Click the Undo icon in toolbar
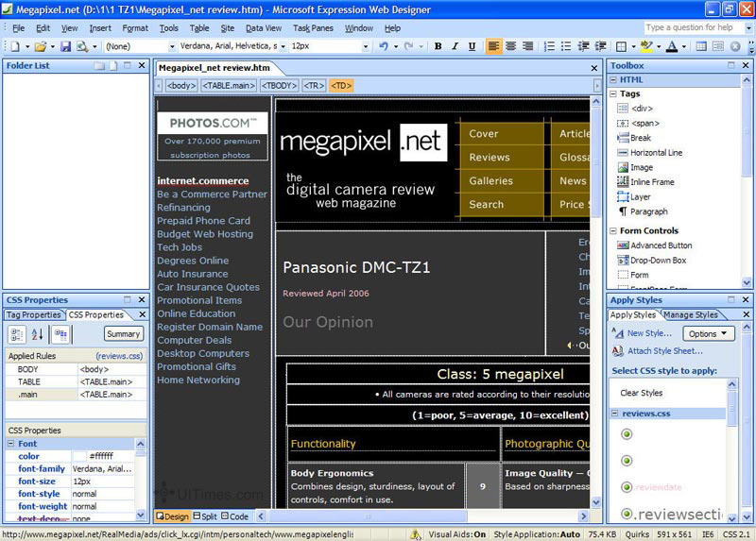 [383, 46]
